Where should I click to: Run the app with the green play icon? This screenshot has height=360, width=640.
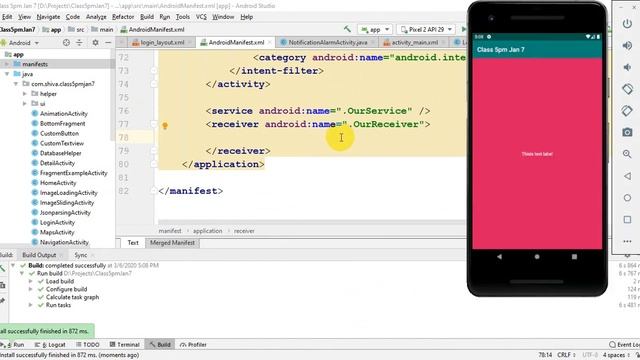coord(464,29)
